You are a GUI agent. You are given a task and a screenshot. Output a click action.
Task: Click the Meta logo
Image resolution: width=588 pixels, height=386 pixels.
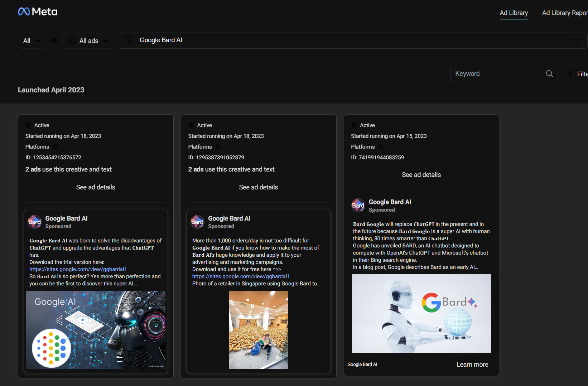[x=38, y=12]
